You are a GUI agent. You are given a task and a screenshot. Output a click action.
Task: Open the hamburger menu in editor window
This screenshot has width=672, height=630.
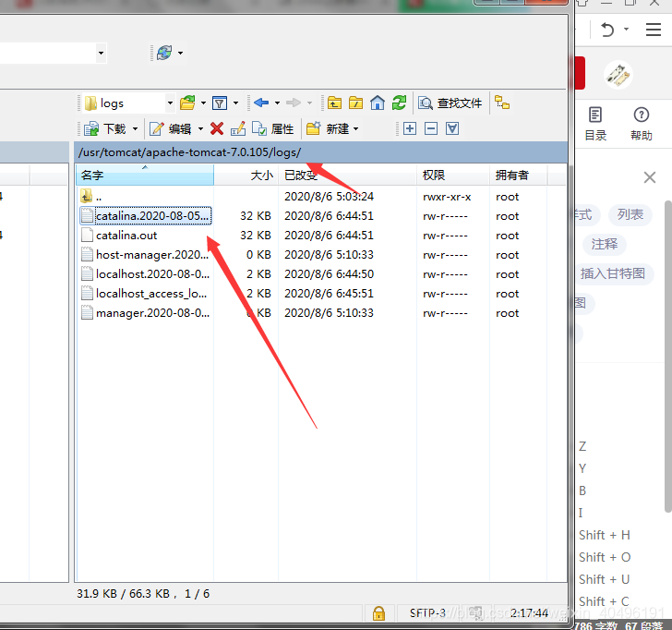coord(654,30)
